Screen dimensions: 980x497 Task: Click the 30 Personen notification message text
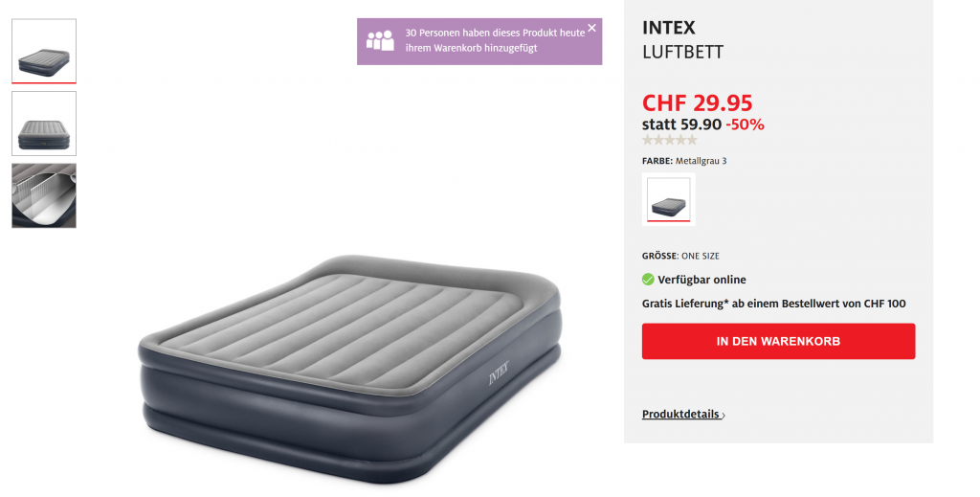coord(495,40)
